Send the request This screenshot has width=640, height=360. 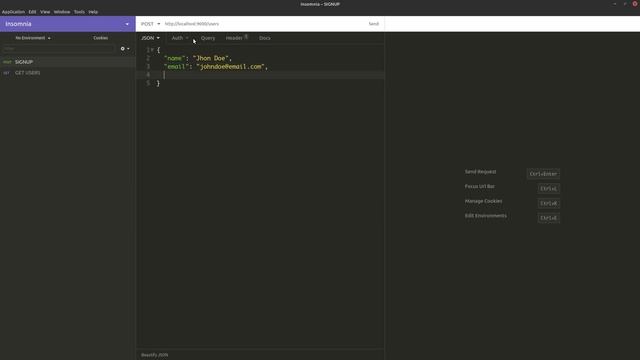[x=373, y=24]
